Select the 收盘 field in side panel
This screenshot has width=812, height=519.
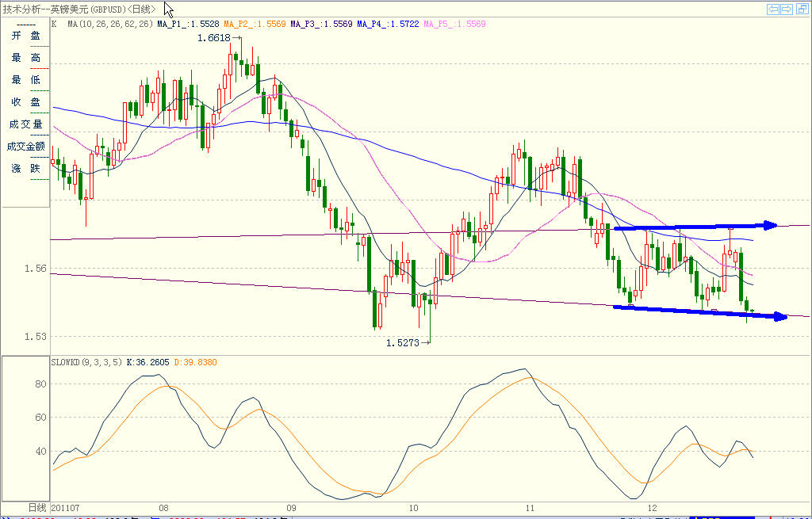click(26, 102)
